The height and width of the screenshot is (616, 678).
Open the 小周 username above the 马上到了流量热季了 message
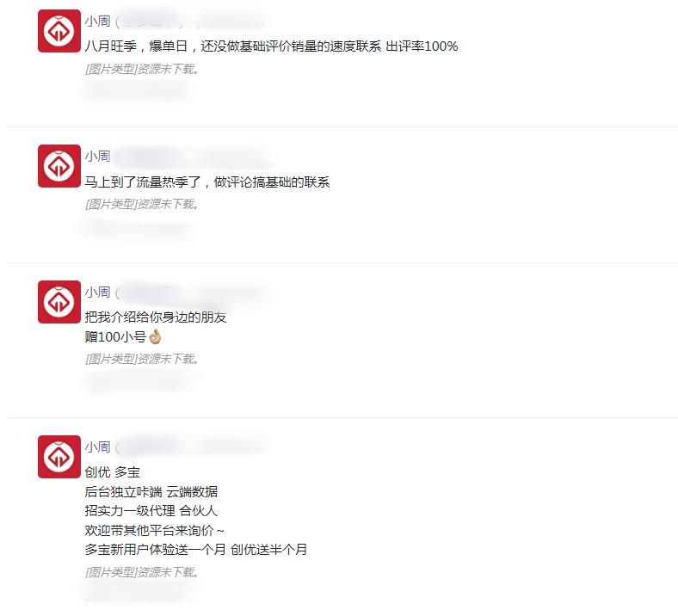[98, 156]
